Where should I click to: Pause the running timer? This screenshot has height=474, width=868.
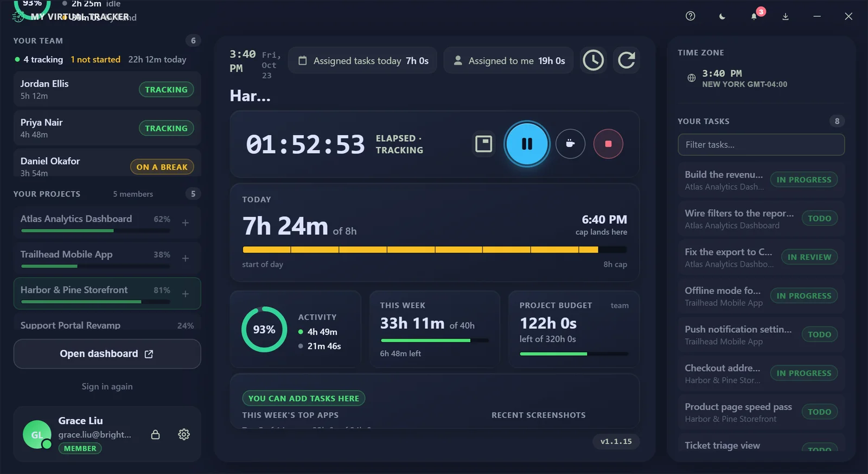[x=527, y=144]
